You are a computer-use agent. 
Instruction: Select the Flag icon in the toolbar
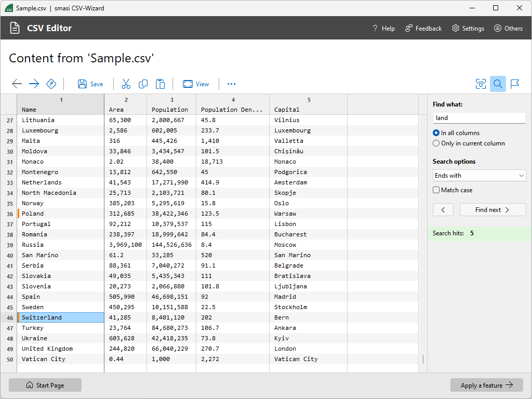coord(515,84)
